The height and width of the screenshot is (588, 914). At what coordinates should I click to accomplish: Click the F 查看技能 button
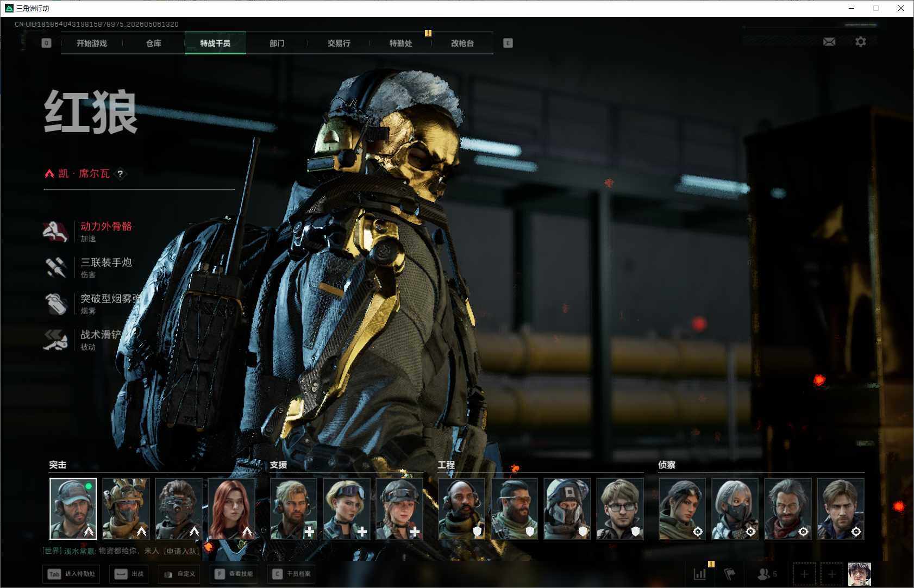click(234, 574)
